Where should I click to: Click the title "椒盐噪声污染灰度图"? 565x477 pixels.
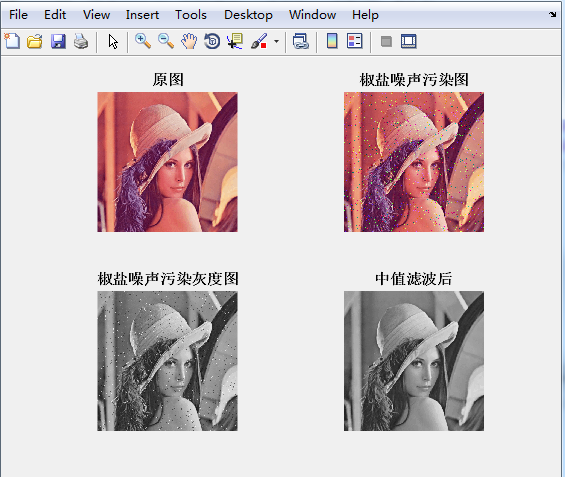(168, 278)
